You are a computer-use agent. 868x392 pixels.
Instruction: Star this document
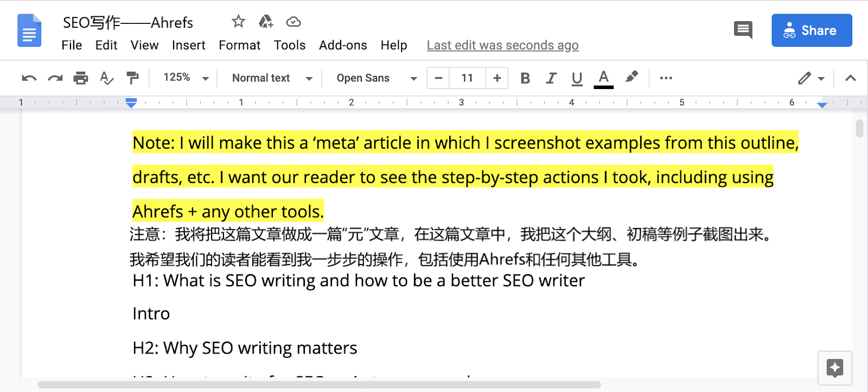pyautogui.click(x=238, y=22)
